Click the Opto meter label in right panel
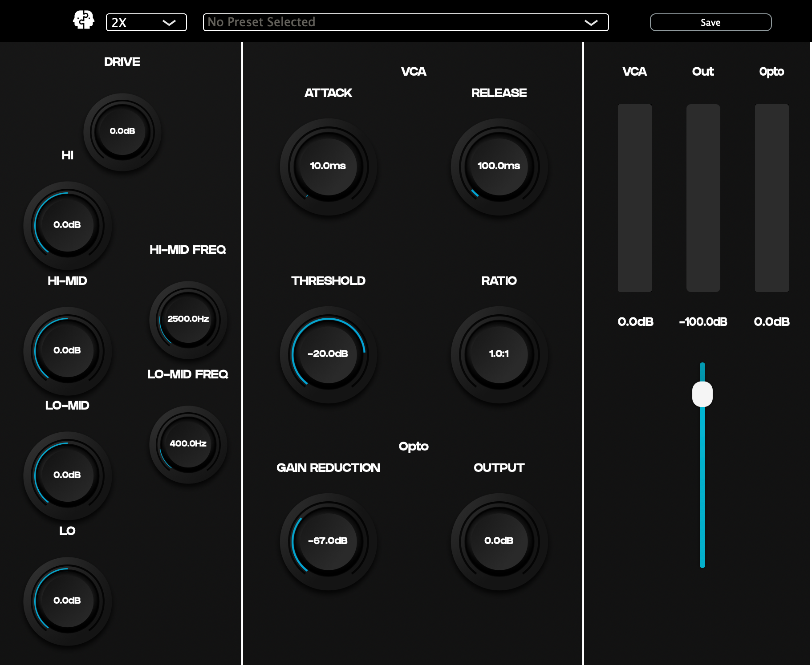812x666 pixels. 771,72
